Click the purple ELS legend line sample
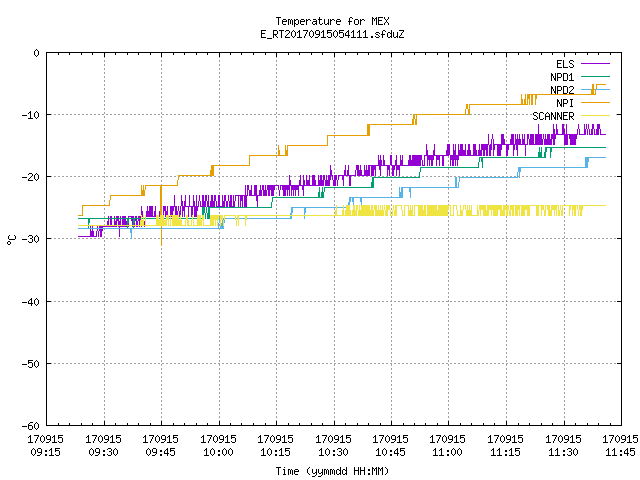640x480 pixels. pos(595,64)
